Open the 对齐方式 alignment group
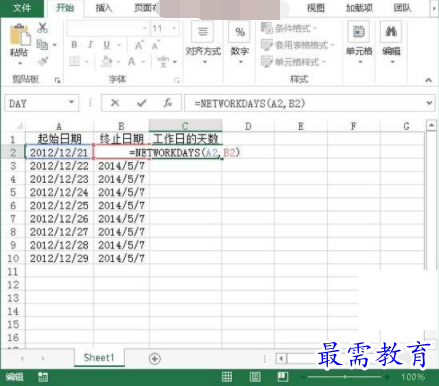This screenshot has width=439, height=386. coord(203,44)
